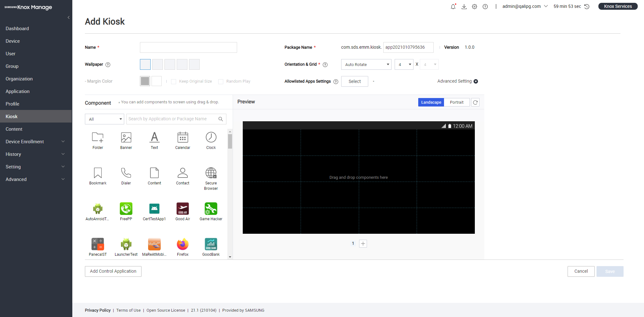Choose the Calendar component icon
Image resolution: width=644 pixels, height=317 pixels.
(183, 137)
